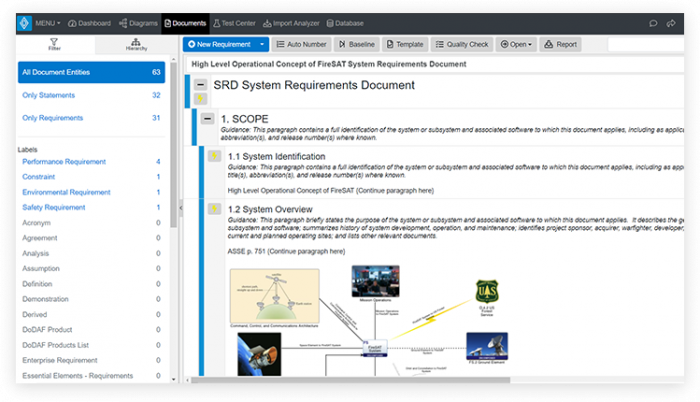Click the Ground Element dish image
The height and width of the screenshot is (402, 700).
tap(487, 346)
